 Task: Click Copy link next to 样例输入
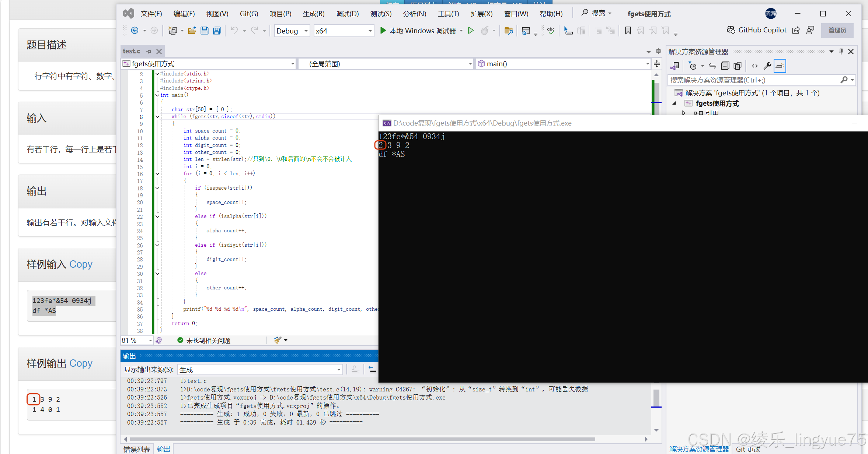[x=81, y=264]
